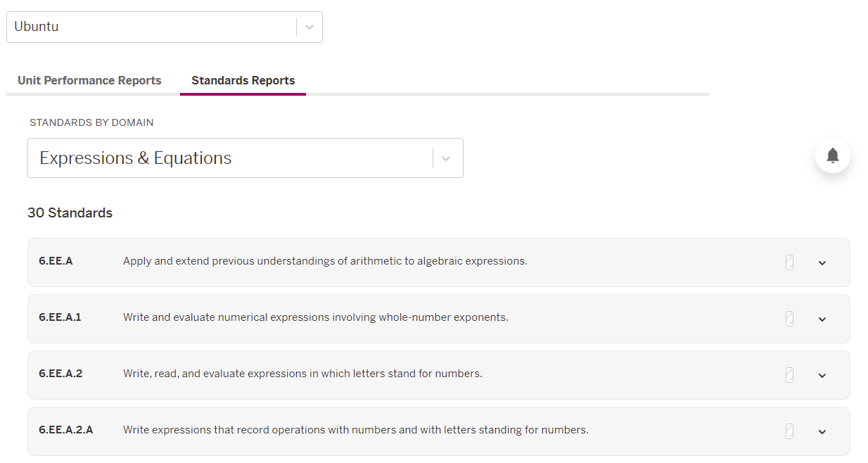This screenshot has width=868, height=463.
Task: Click striped progress indicator for 6.EE.A.2.A
Action: click(789, 431)
